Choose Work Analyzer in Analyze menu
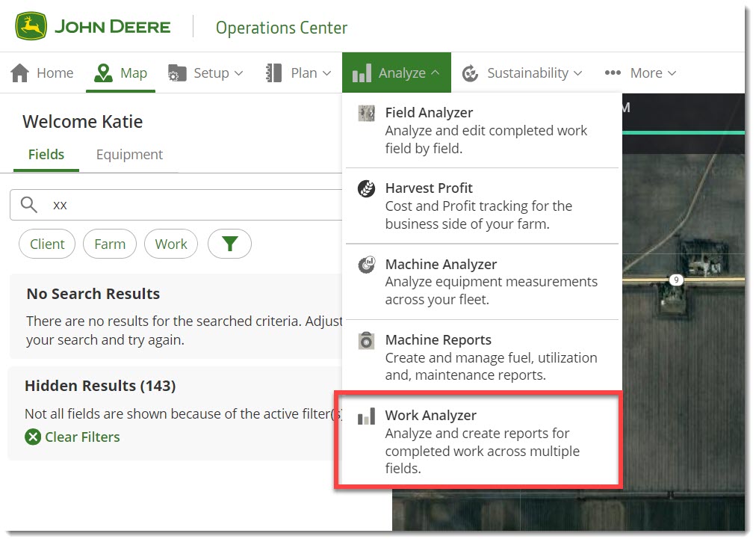This screenshot has width=756, height=542. tap(430, 416)
